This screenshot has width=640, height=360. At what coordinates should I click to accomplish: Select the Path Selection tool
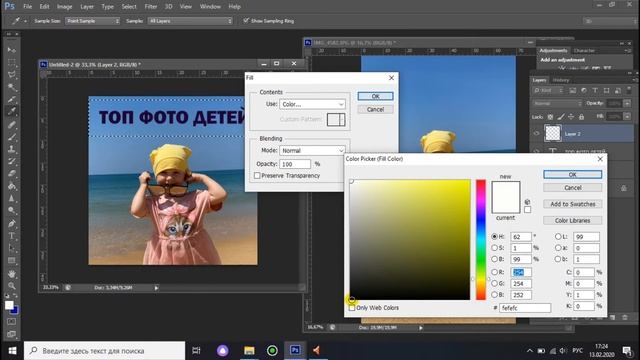(x=12, y=248)
